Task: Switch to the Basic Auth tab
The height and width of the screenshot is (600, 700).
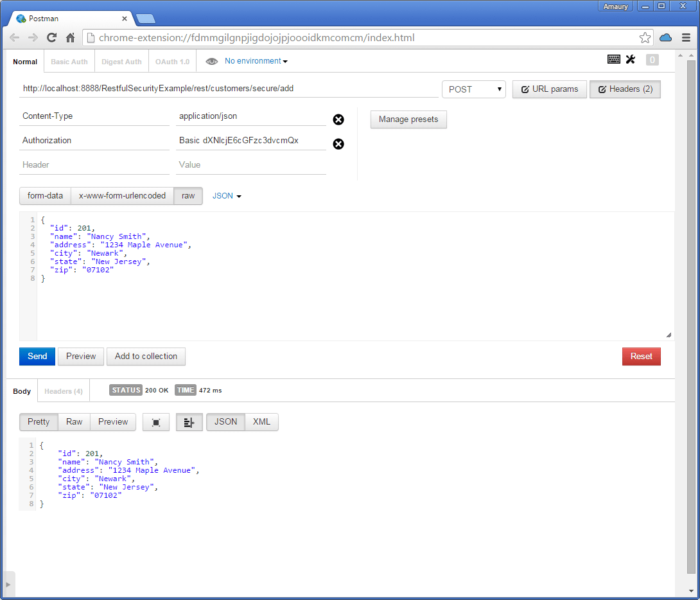Action: [x=69, y=62]
